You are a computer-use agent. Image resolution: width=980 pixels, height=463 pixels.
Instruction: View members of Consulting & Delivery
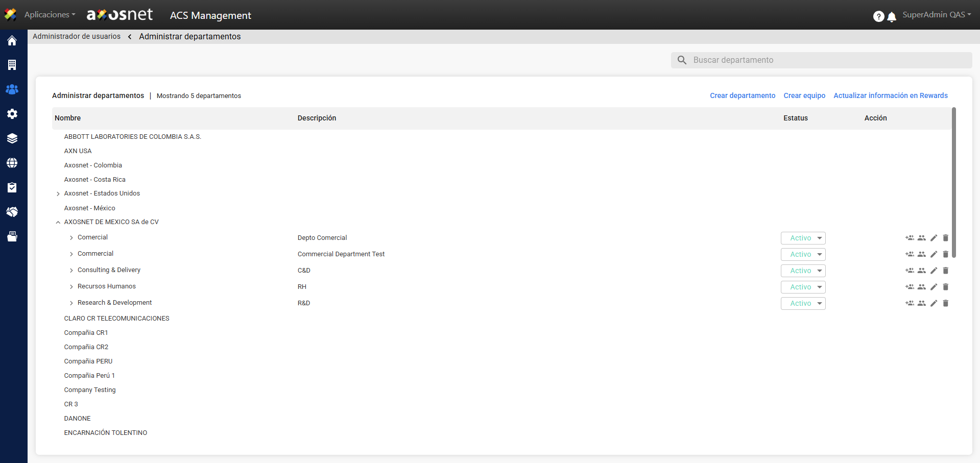point(922,271)
